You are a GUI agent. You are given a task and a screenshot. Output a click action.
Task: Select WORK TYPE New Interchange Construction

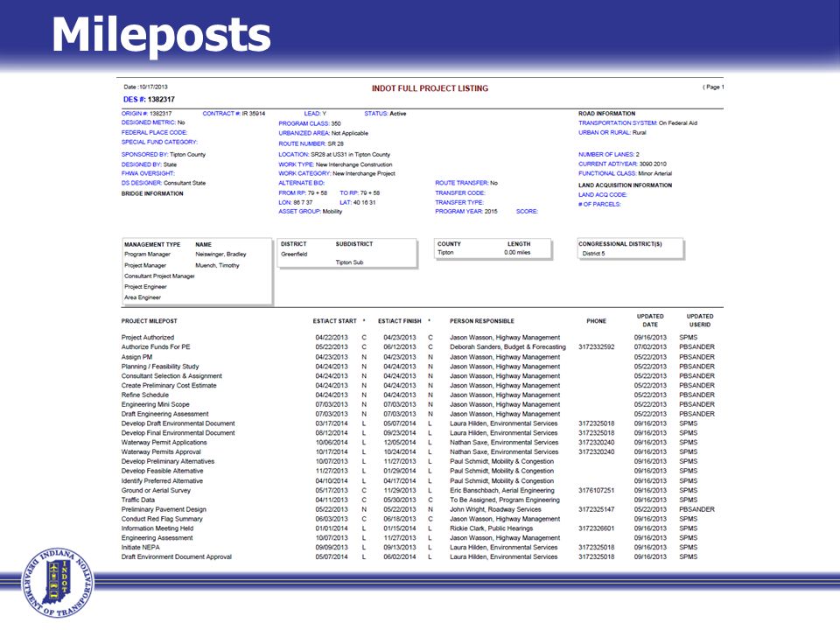[x=335, y=164]
